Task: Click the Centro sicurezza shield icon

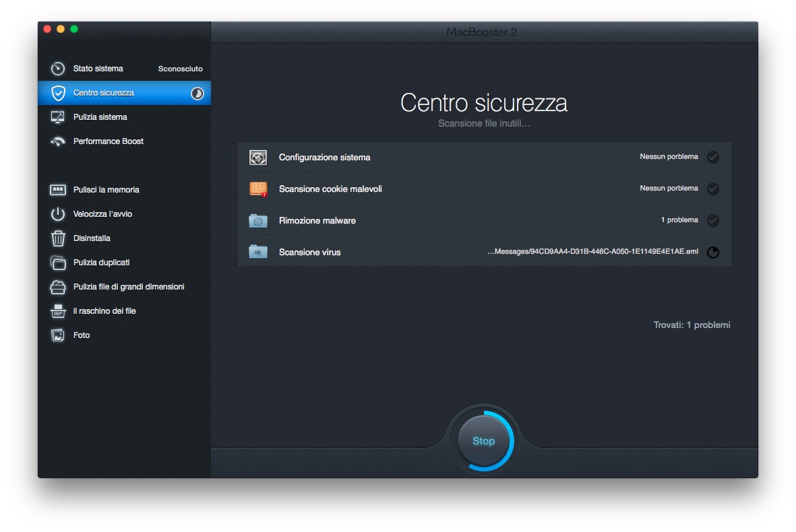Action: (x=58, y=93)
